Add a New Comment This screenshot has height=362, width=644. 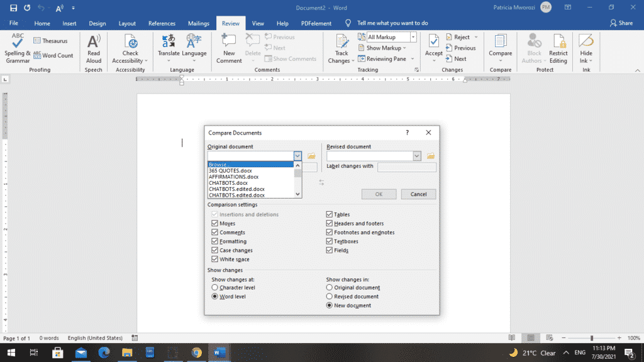(x=229, y=48)
